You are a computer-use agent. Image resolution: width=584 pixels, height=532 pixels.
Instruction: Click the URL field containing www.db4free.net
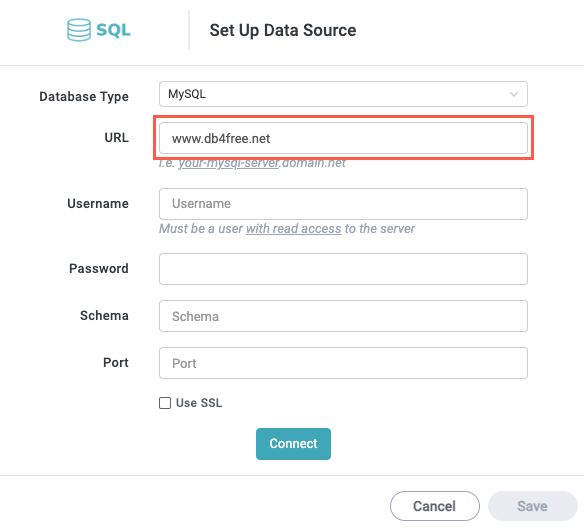(343, 138)
